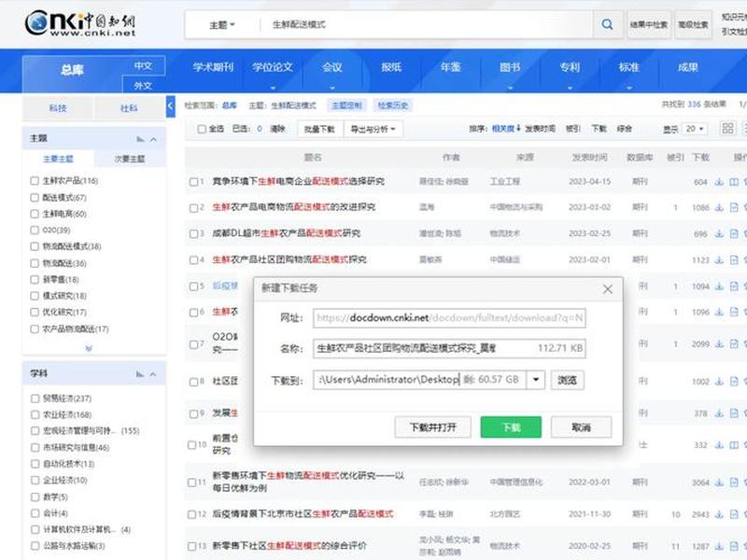HTML reading icon in row 3
Viewport: 747px width, 560px height.
point(734,233)
